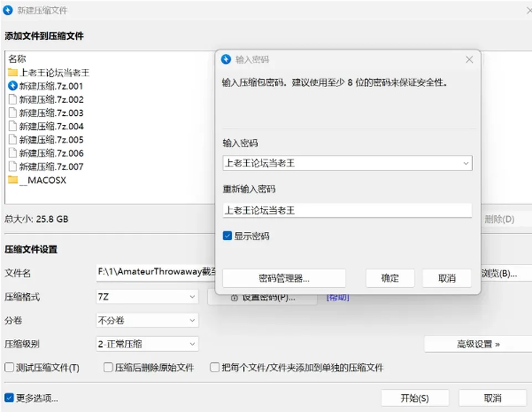Select the 新建压缩.7z.005 file icon

13,140
